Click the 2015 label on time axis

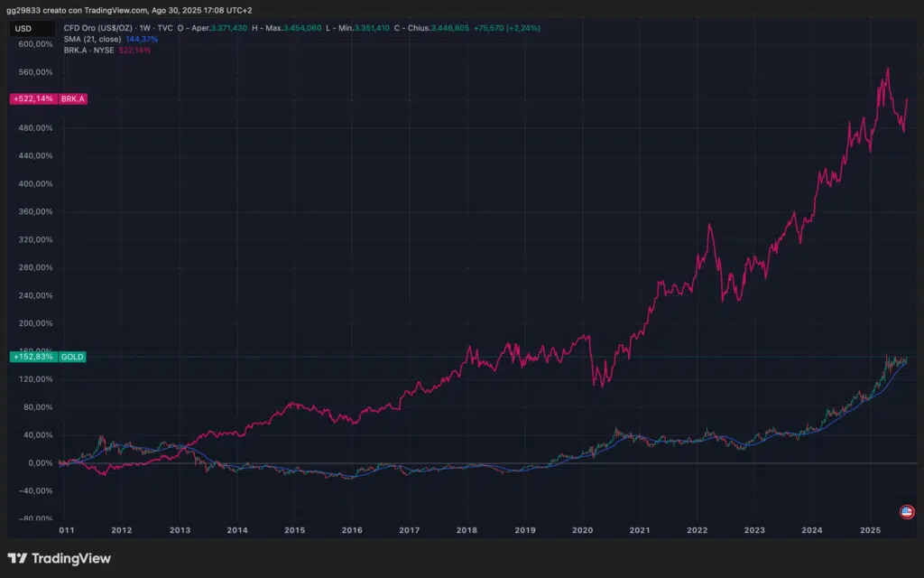294,530
